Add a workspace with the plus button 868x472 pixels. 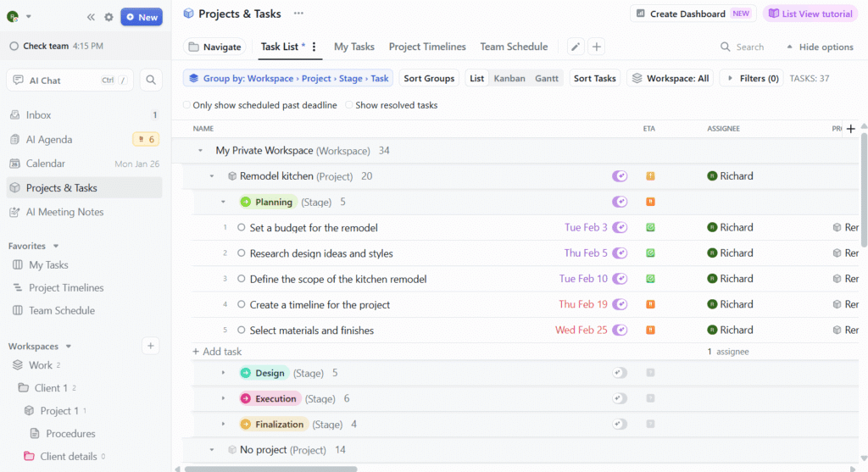pos(151,346)
